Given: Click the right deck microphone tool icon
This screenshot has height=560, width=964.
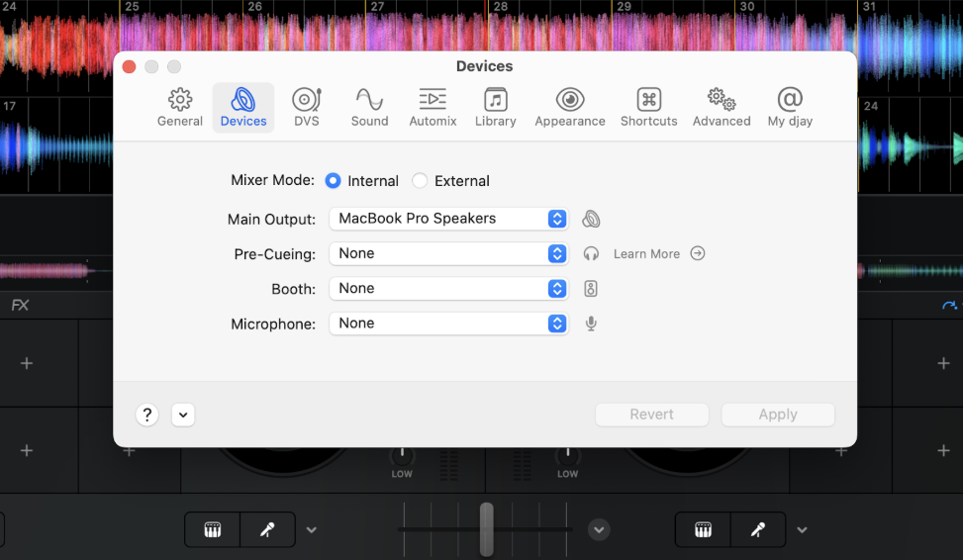Looking at the screenshot, I should click(758, 530).
